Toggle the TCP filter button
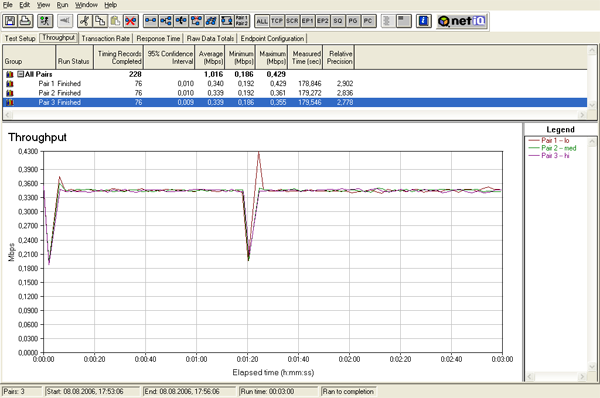 (277, 21)
